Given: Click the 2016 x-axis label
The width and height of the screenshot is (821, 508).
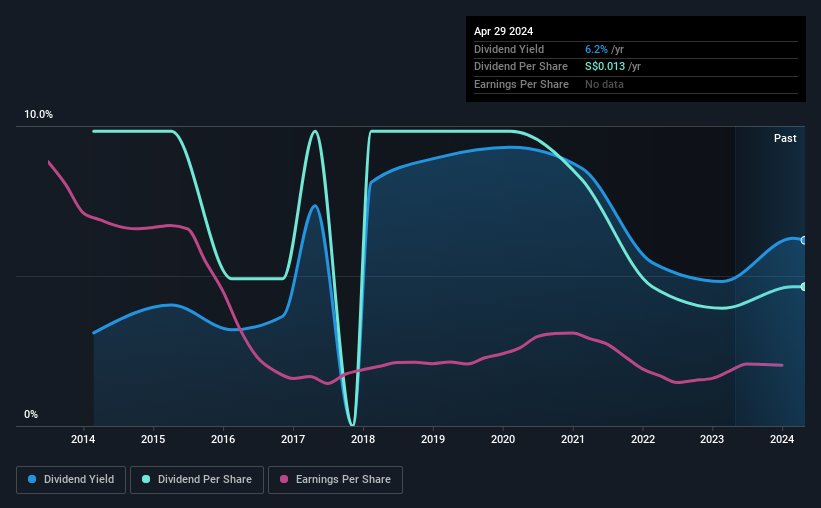Looking at the screenshot, I should point(223,439).
